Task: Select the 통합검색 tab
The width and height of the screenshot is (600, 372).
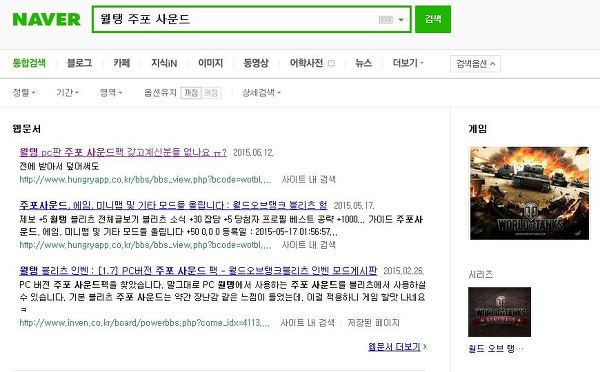Action: tap(29, 63)
